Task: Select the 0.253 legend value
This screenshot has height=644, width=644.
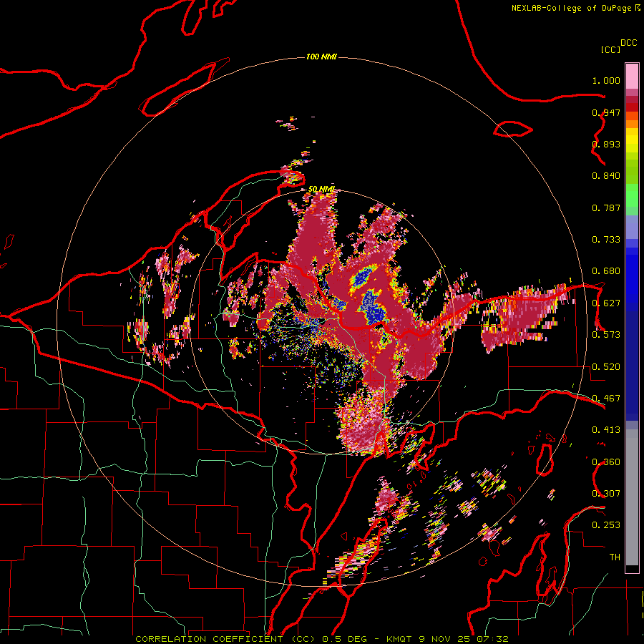Action: [606, 525]
